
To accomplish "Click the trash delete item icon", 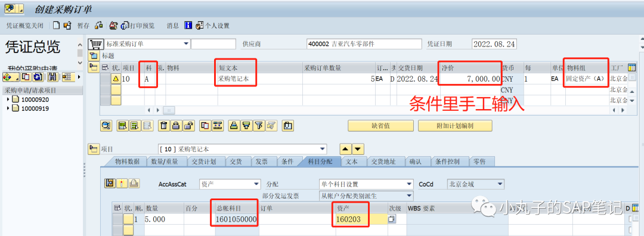I will tap(164, 126).
